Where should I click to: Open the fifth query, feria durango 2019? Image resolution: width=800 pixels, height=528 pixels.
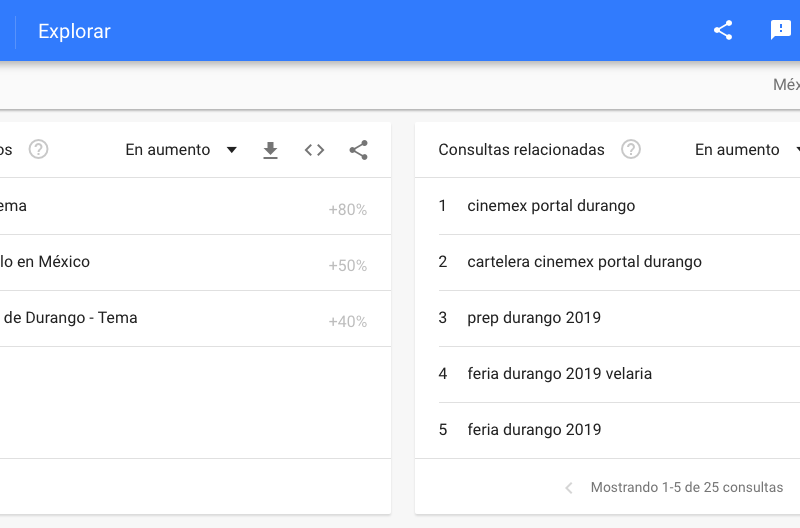[x=534, y=430]
